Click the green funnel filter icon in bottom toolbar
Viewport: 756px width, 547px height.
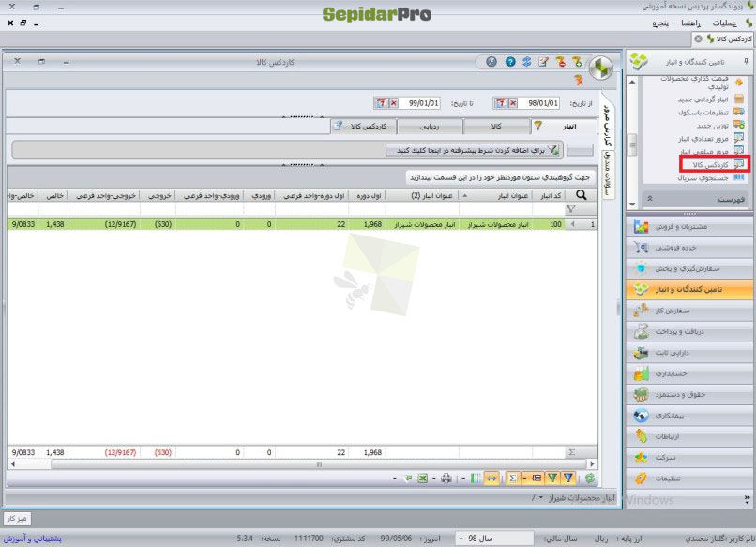click(x=552, y=478)
